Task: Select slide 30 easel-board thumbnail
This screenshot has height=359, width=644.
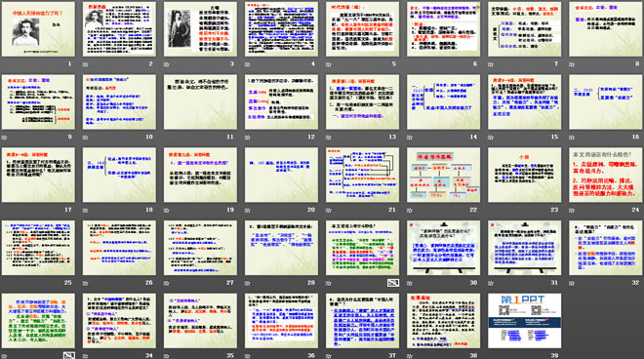Action: pyautogui.click(x=444, y=248)
